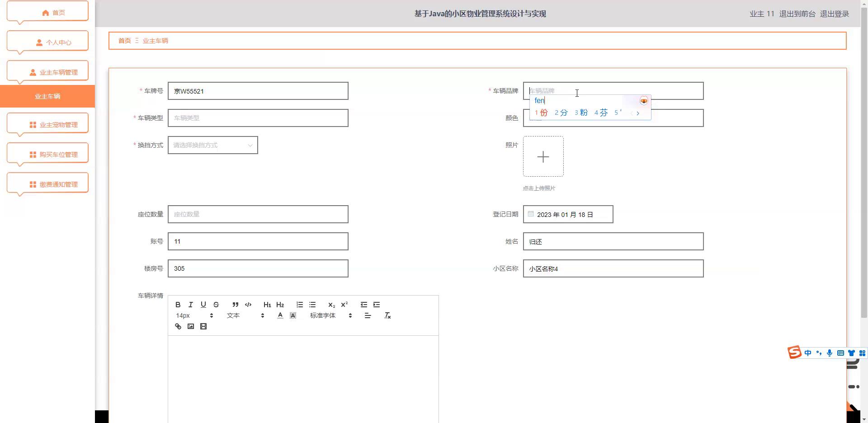Focus the 座位数量 input field
The image size is (868, 423).
tap(258, 214)
